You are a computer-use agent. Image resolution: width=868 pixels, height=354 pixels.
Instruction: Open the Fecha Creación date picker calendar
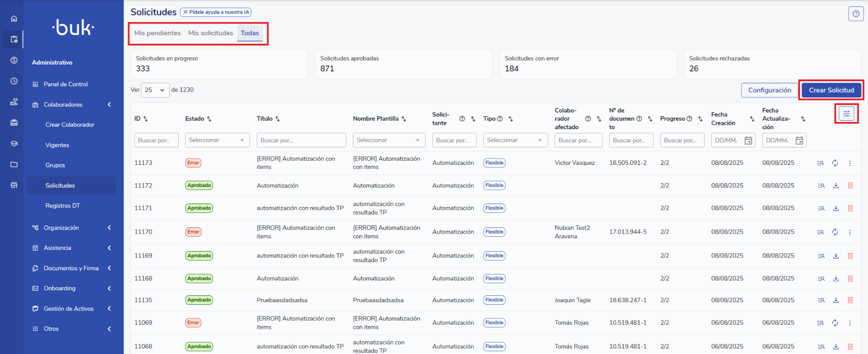tap(748, 140)
